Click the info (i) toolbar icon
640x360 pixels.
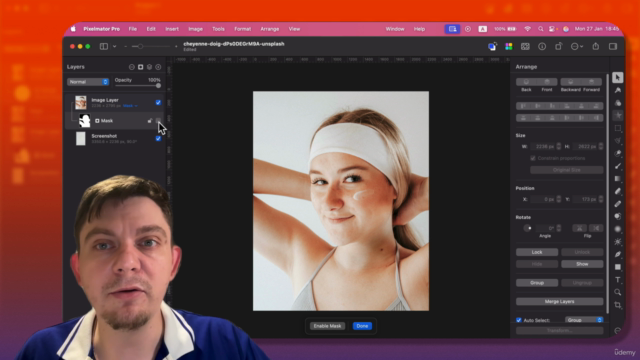tap(542, 47)
